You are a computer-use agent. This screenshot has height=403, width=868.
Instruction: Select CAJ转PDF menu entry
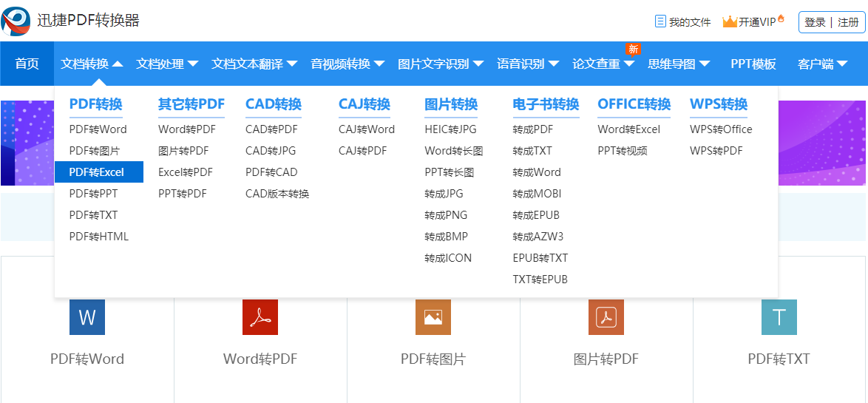[x=362, y=151]
